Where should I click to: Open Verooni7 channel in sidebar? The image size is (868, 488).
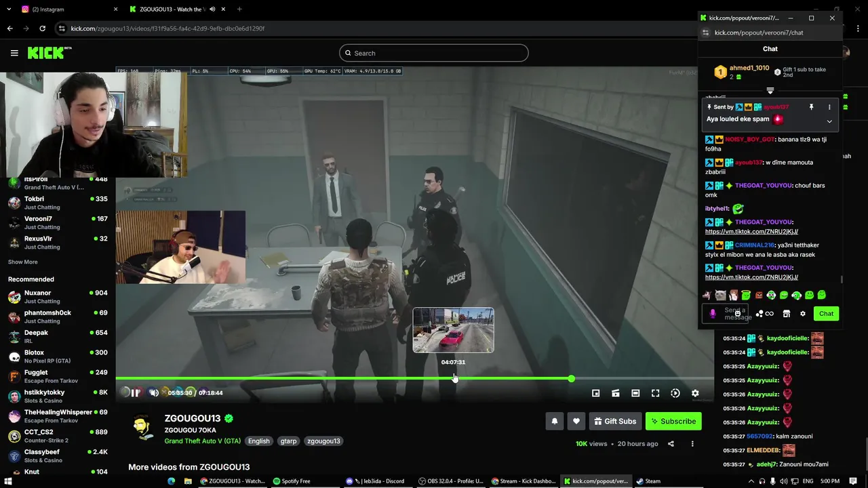[x=58, y=222]
